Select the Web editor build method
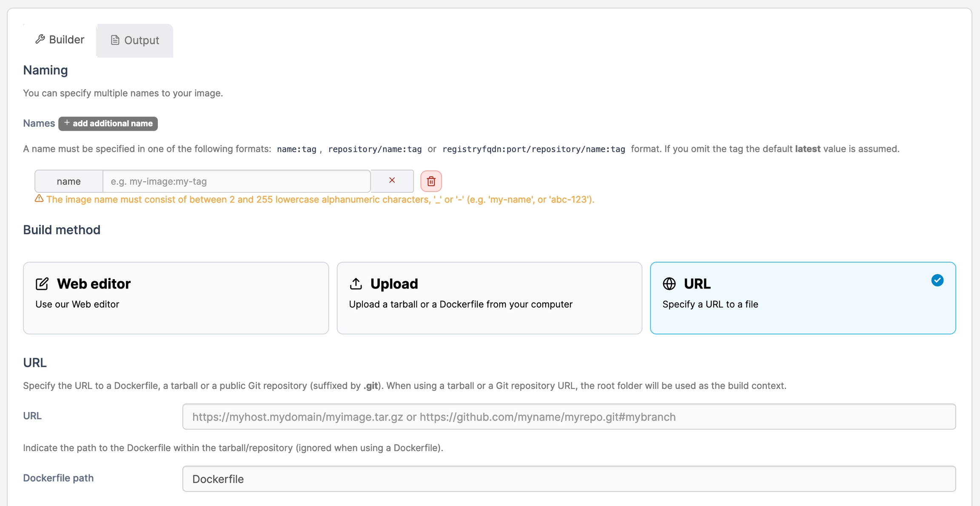The height and width of the screenshot is (506, 980). coord(176,298)
